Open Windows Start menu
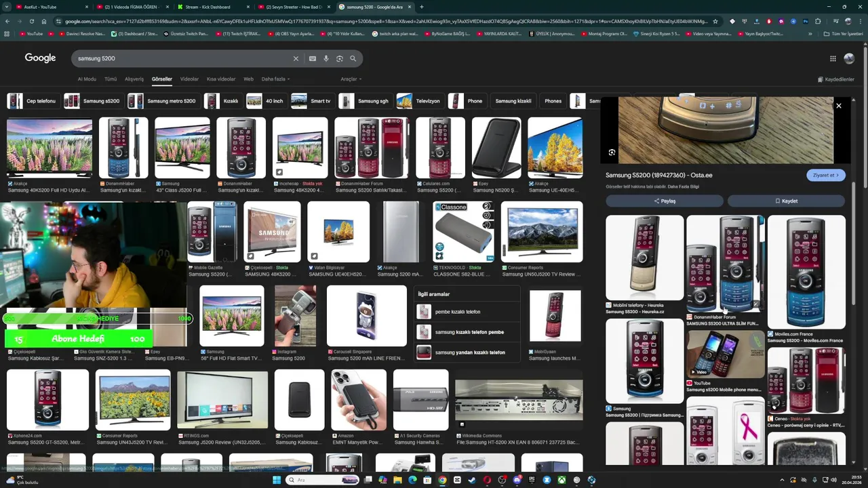The width and height of the screenshot is (868, 488). coord(277,480)
